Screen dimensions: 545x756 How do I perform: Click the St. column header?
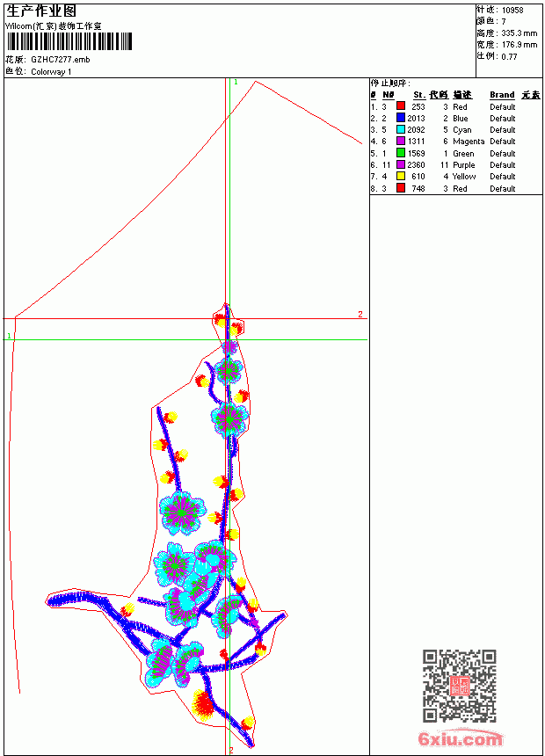click(419, 95)
